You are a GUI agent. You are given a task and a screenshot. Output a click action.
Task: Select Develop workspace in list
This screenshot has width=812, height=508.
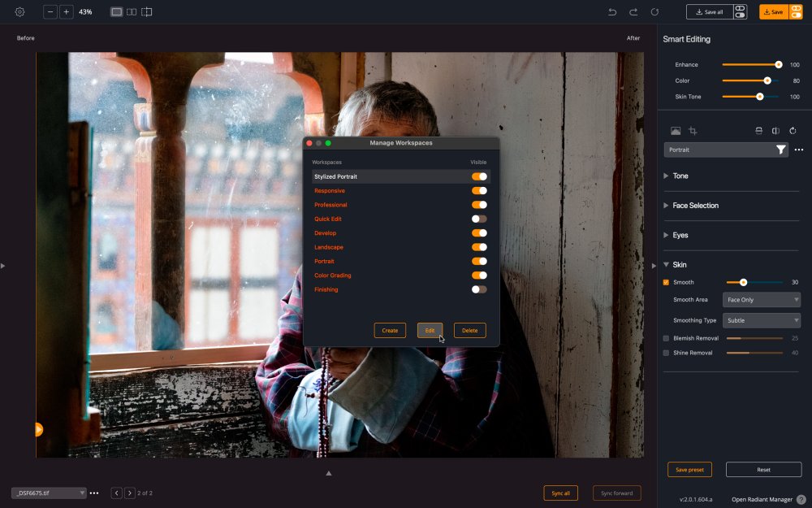tap(326, 232)
